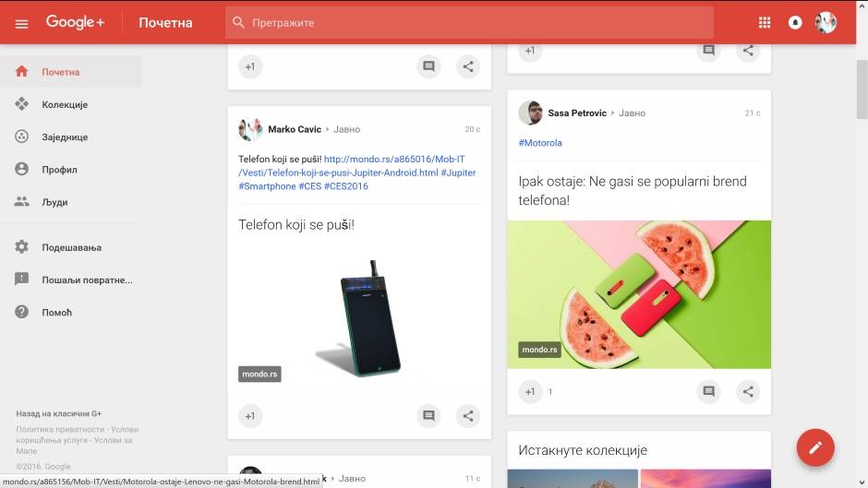
Task: Open the user account avatar
Action: coord(826,23)
